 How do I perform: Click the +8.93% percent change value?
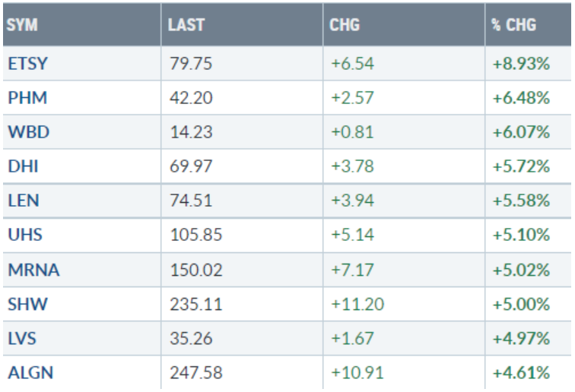point(521,64)
